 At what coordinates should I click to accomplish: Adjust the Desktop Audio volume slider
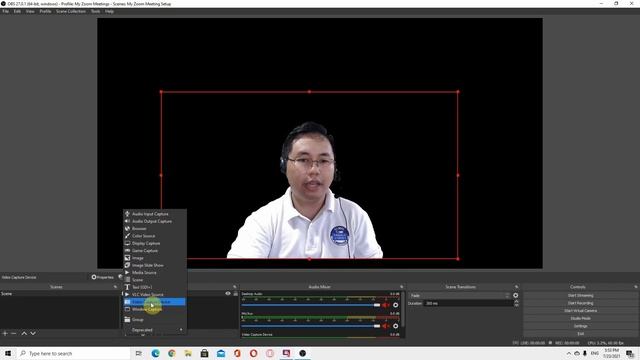click(x=311, y=305)
